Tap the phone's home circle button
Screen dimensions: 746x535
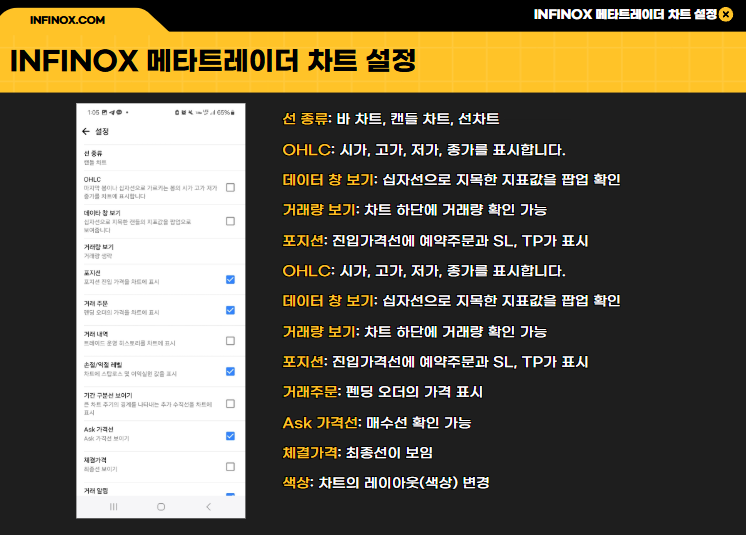pos(161,507)
